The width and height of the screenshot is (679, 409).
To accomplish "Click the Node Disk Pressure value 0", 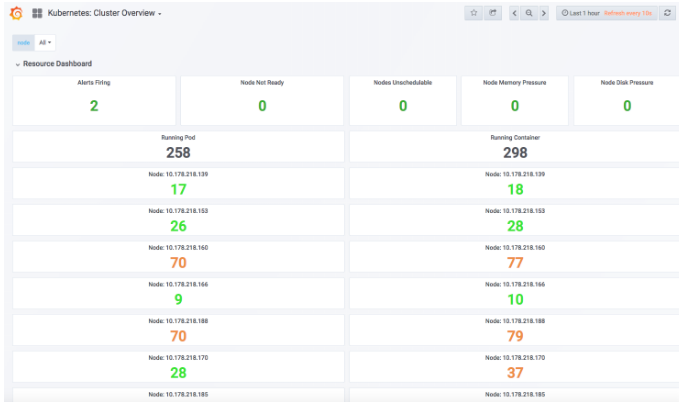I will 627,106.
